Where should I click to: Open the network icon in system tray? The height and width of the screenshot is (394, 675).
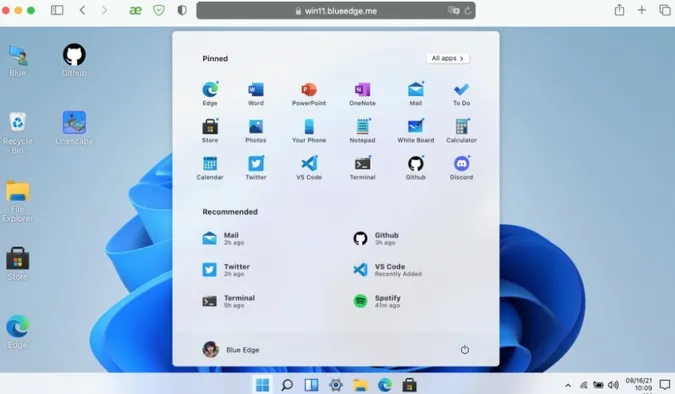click(583, 385)
